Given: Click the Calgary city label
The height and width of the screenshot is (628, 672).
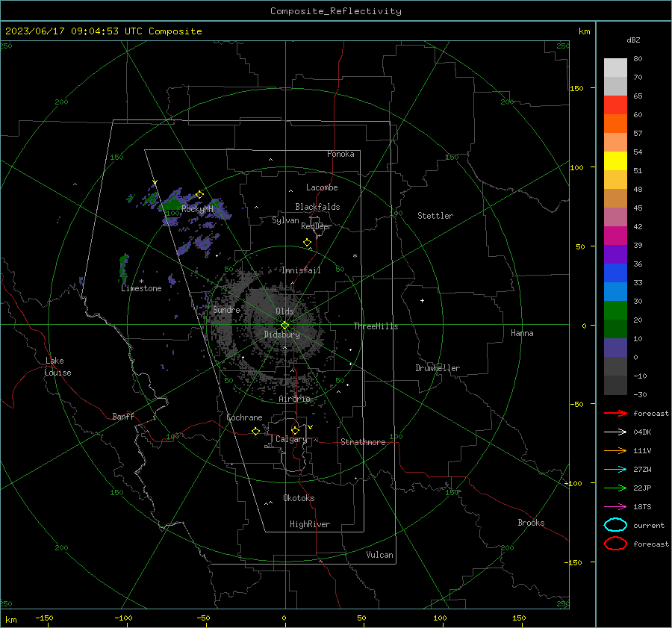Looking at the screenshot, I should tap(291, 439).
